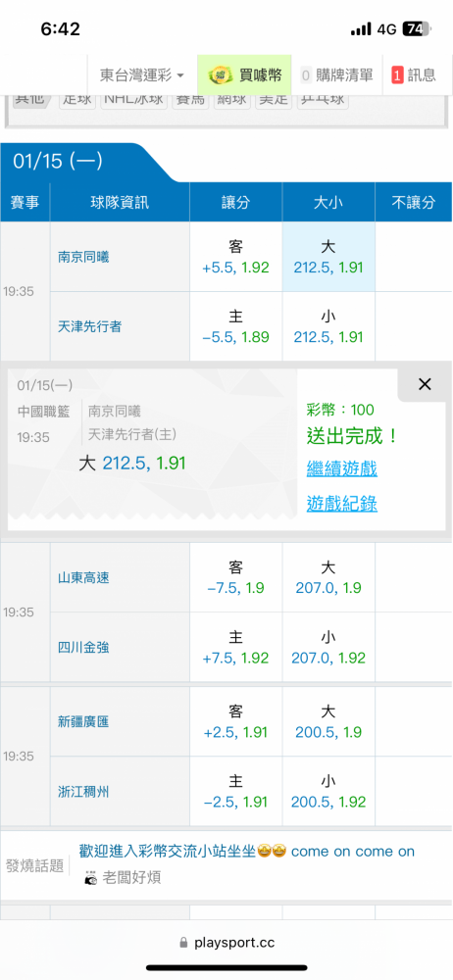Screen dimensions: 453x980
Task: Click the avatar icon beside 老闆好煩
Action: [91, 878]
